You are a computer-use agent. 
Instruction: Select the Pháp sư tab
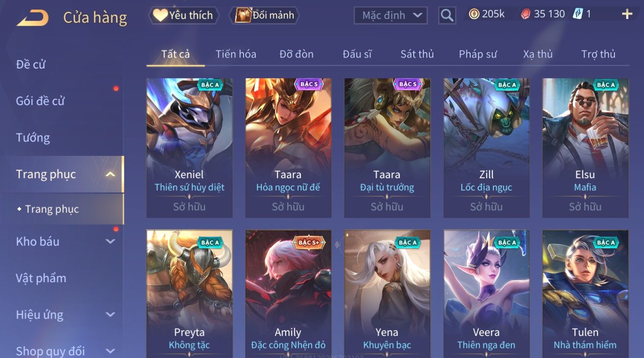pos(478,54)
